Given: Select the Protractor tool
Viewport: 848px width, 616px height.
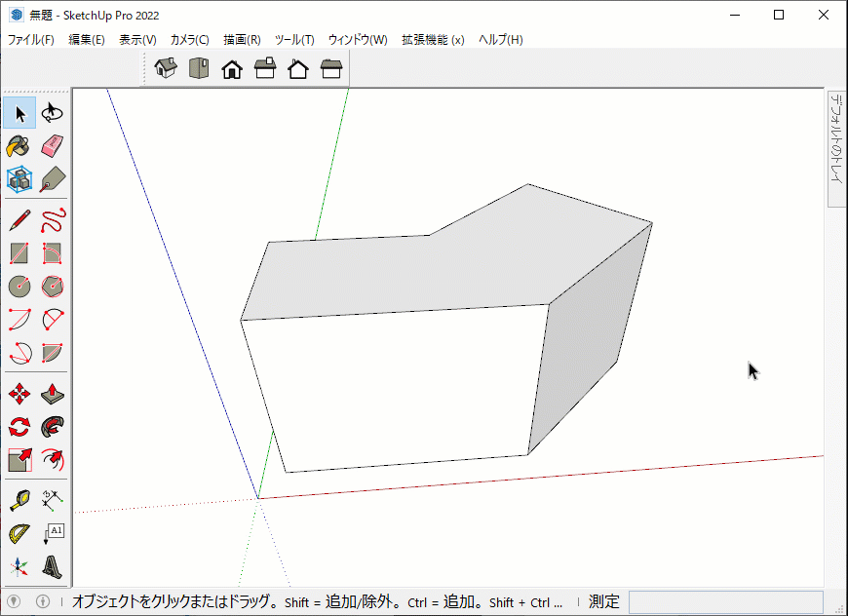Looking at the screenshot, I should click(19, 534).
